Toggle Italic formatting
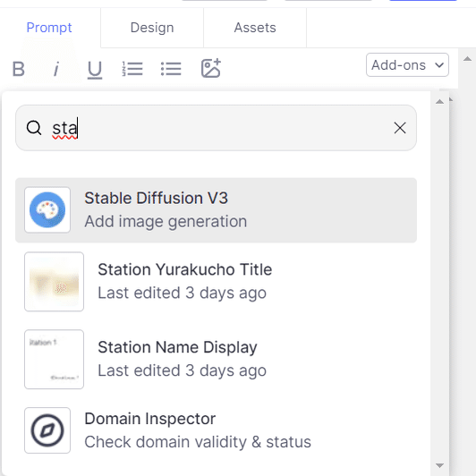Viewport: 476px width, 476px height. pyautogui.click(x=55, y=69)
